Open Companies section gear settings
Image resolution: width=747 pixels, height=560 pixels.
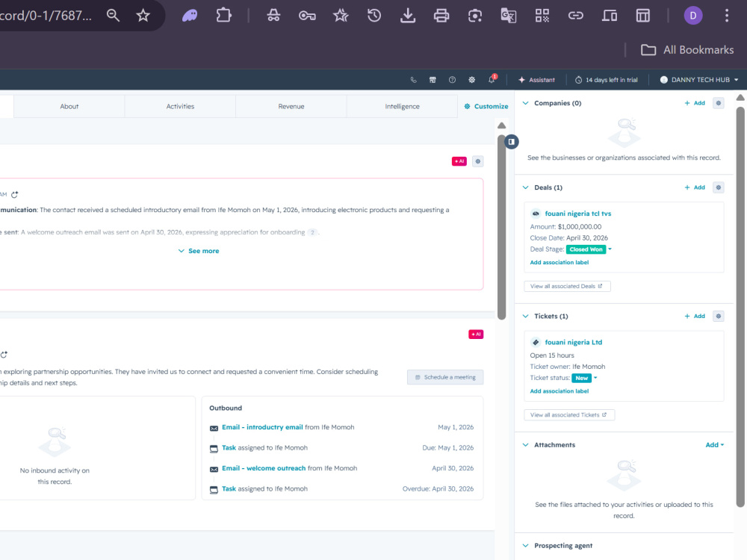click(719, 103)
